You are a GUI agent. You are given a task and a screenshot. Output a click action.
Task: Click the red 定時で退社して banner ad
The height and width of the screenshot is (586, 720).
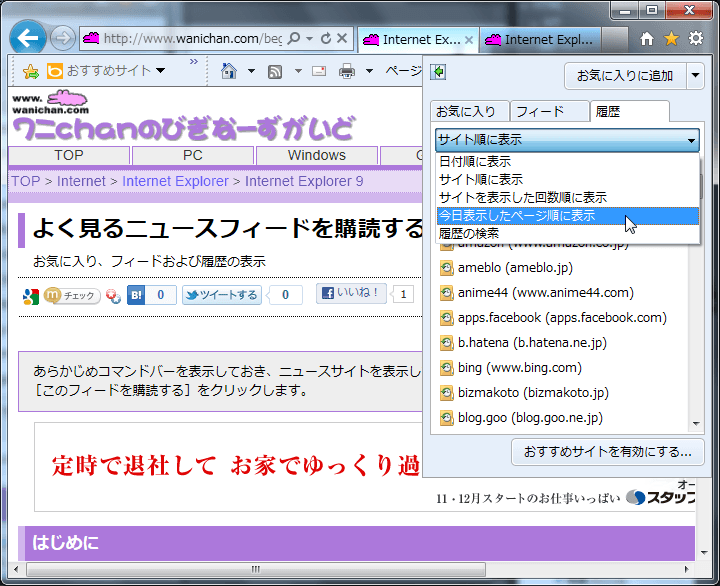coord(235,466)
